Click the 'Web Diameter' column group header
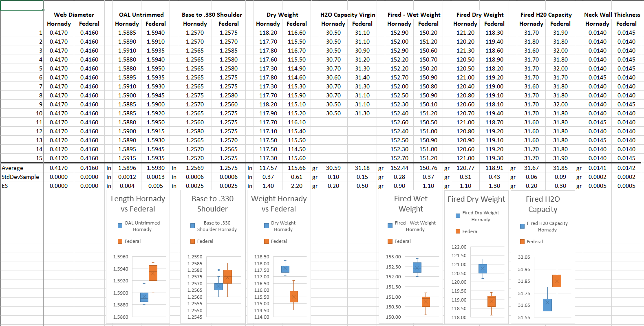The height and width of the screenshot is (326, 644). point(74,15)
